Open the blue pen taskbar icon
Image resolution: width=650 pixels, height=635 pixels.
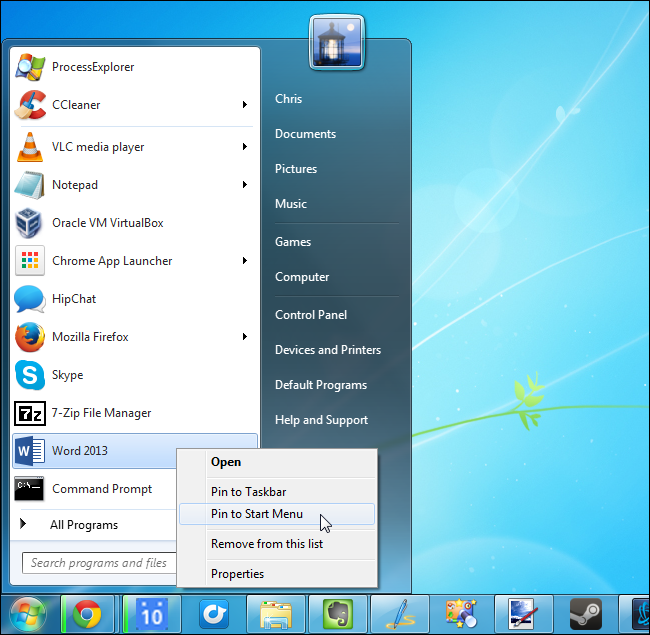400,615
